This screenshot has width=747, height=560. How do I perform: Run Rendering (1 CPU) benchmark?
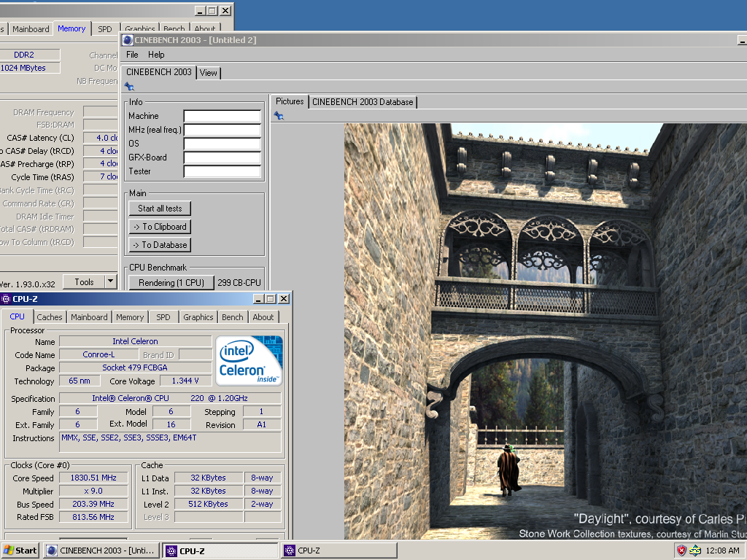click(171, 283)
